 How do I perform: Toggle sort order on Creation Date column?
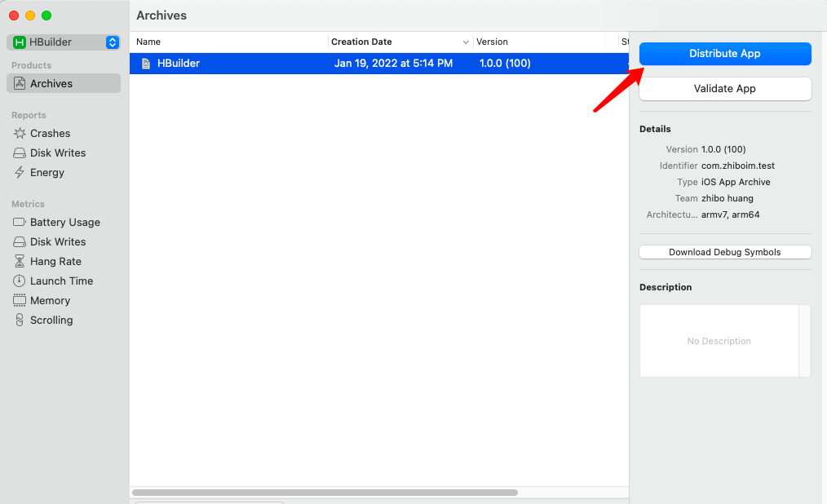point(466,42)
